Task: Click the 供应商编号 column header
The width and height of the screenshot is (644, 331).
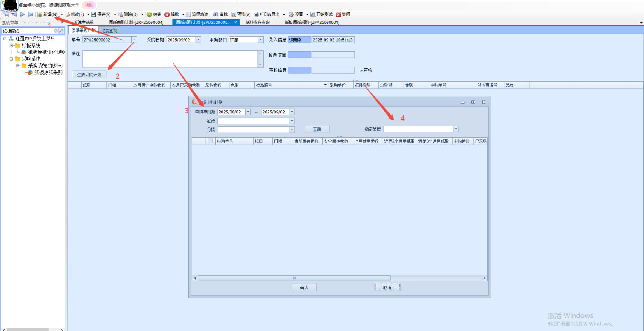Action: [490, 85]
